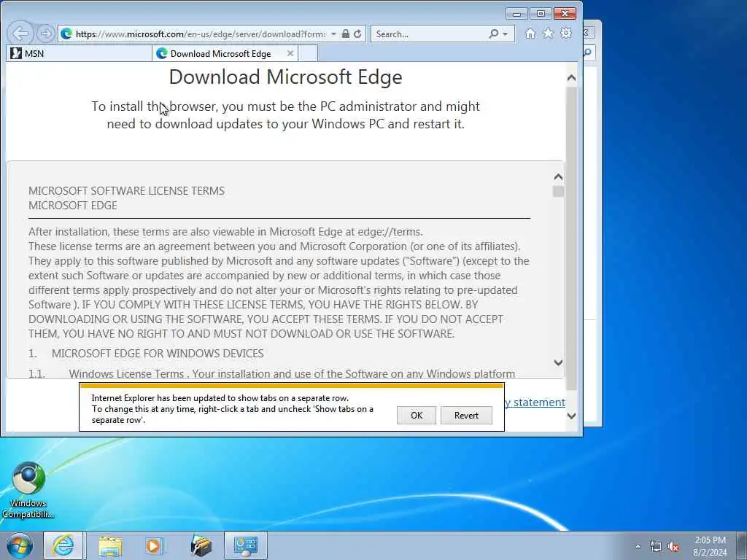Go to Home page via house icon
The width and height of the screenshot is (747, 560).
(530, 34)
